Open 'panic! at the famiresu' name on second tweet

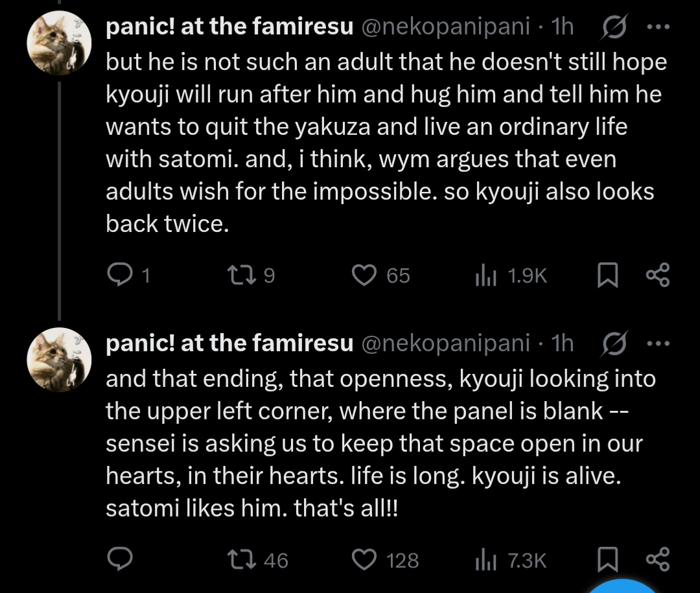tap(229, 343)
